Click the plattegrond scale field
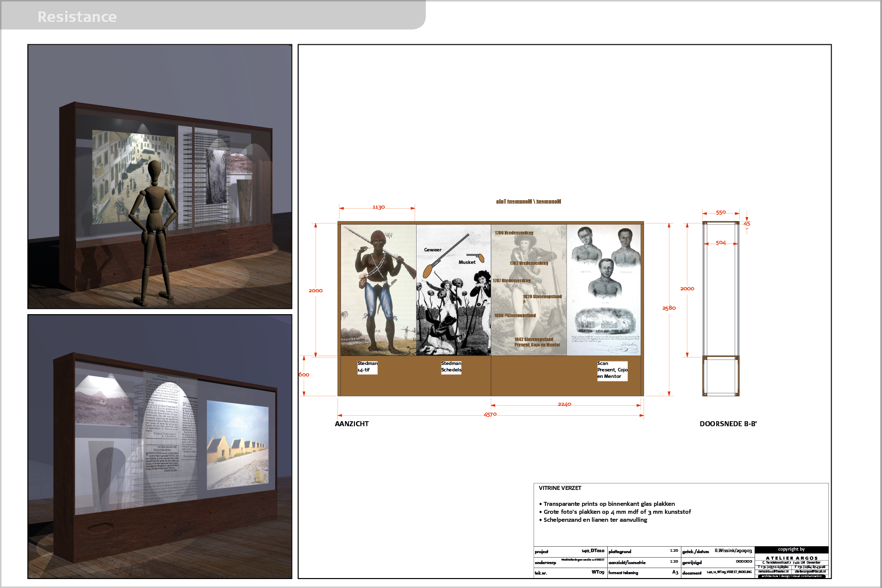Image resolution: width=882 pixels, height=588 pixels. pos(643,551)
